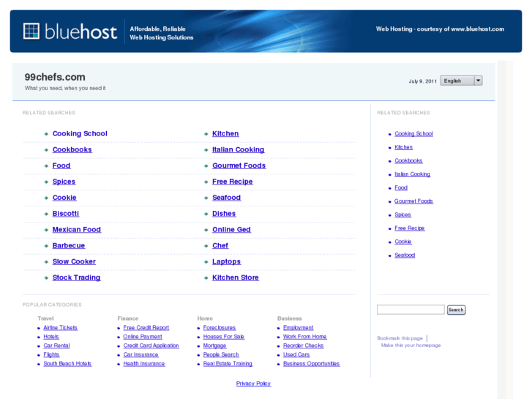
Task: Click Gourmet Foods in right sidebar
Action: [413, 201]
